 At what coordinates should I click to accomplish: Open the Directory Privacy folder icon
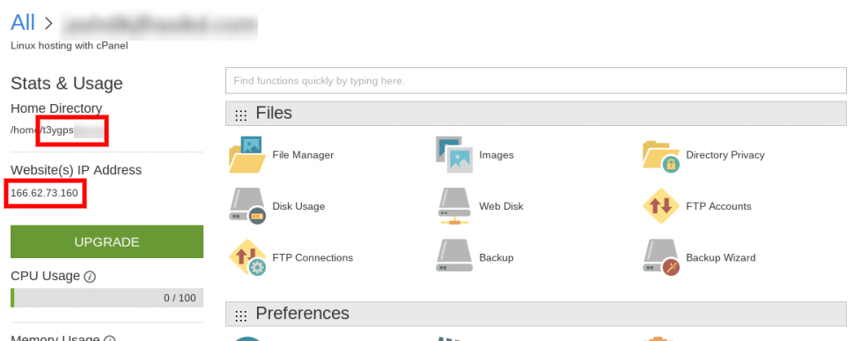pyautogui.click(x=661, y=156)
